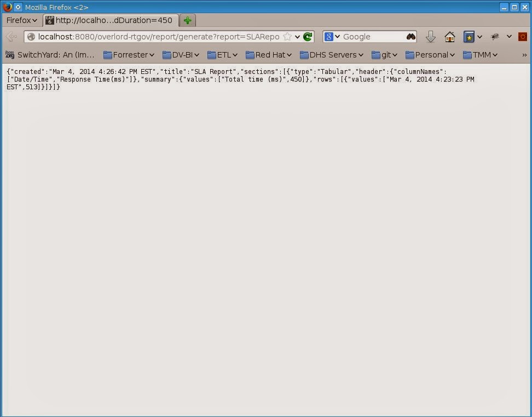The width and height of the screenshot is (532, 417).
Task: Open the Personal bookmarks folder
Action: [430, 55]
